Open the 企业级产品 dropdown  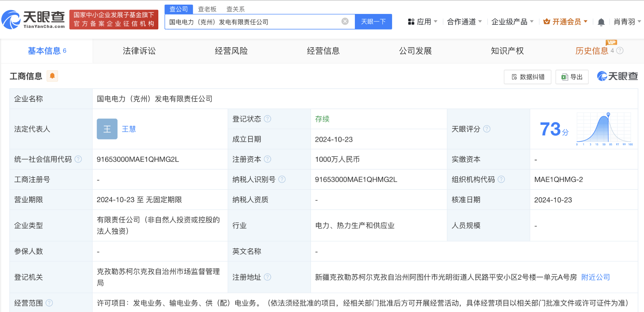[x=512, y=22]
